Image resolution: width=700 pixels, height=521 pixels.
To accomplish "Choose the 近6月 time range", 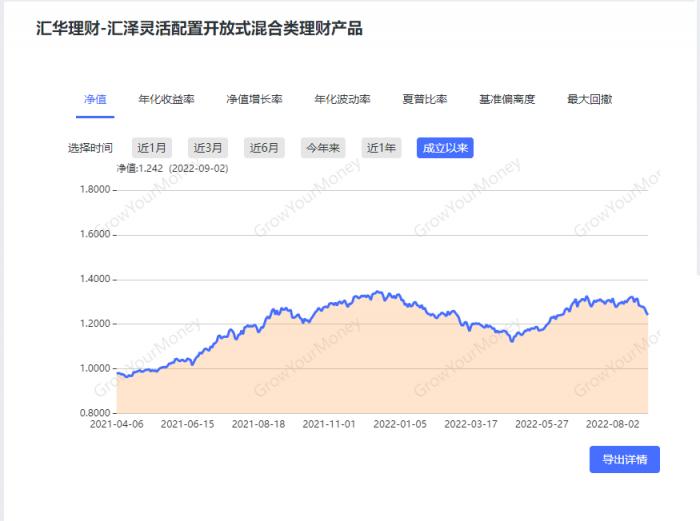I will pos(264,148).
